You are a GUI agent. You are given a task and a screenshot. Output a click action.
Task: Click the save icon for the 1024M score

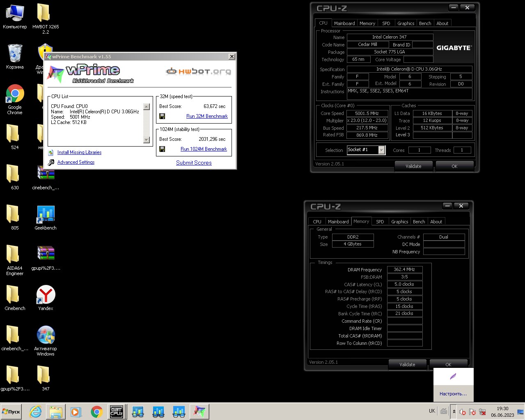point(162,149)
